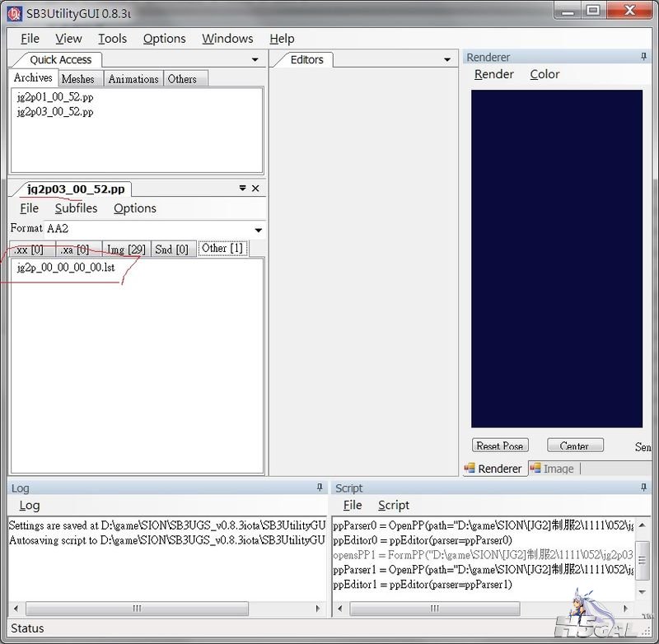This screenshot has width=659, height=644.
Task: Select the jg2p03_00_52.pp document tab
Action: [x=76, y=189]
